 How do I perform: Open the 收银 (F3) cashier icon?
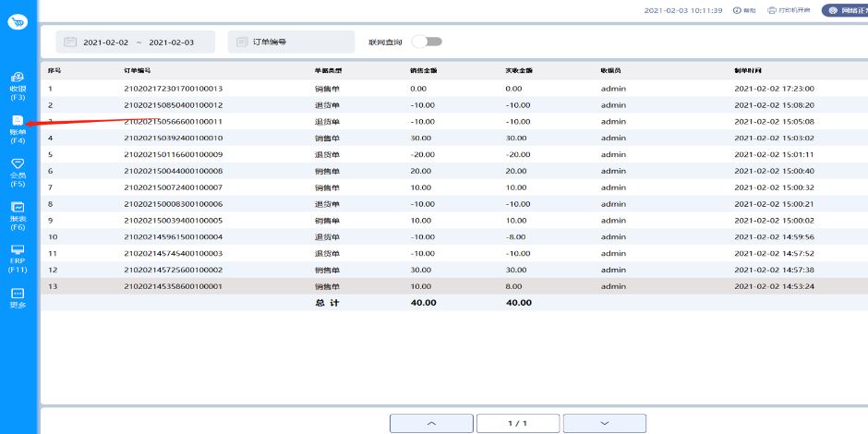pos(18,83)
